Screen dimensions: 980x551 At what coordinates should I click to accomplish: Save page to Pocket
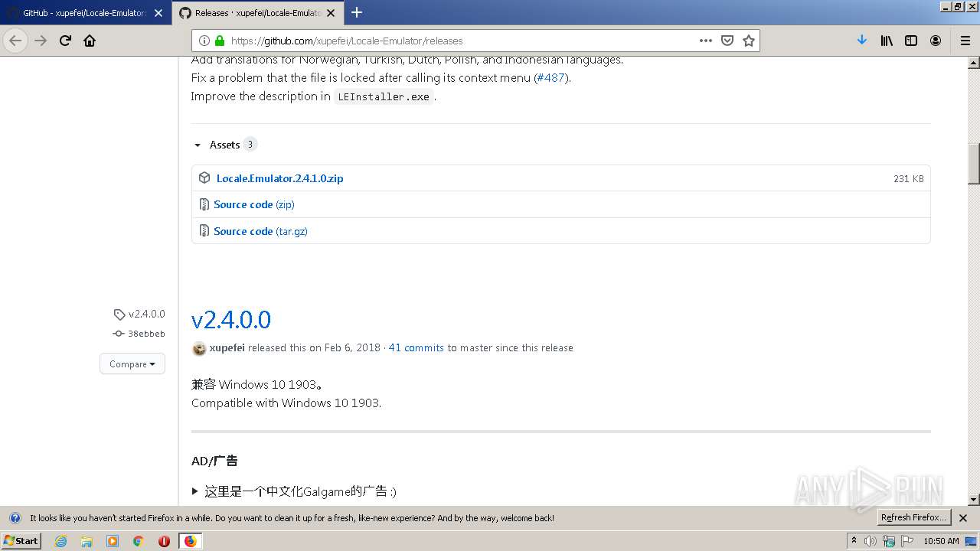(727, 41)
